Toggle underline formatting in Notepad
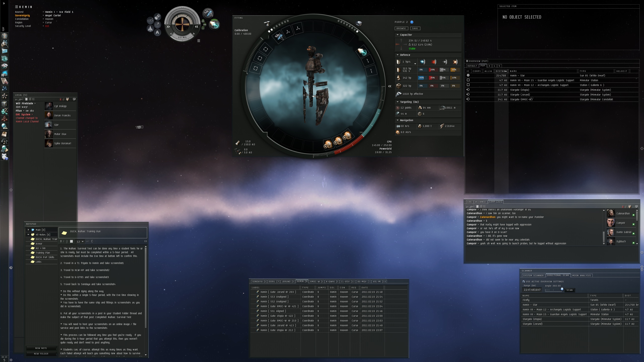Image resolution: width=644 pixels, height=362 pixels. [67, 241]
